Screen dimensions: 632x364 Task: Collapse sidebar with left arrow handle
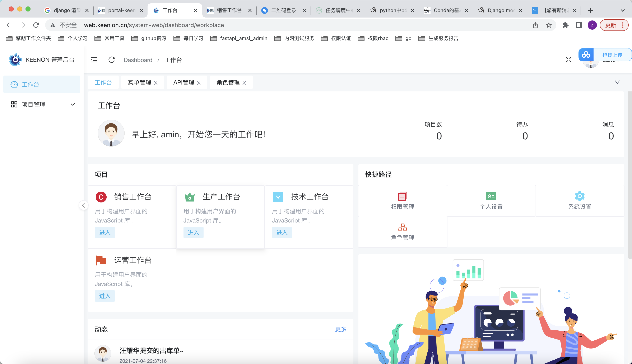click(x=84, y=205)
